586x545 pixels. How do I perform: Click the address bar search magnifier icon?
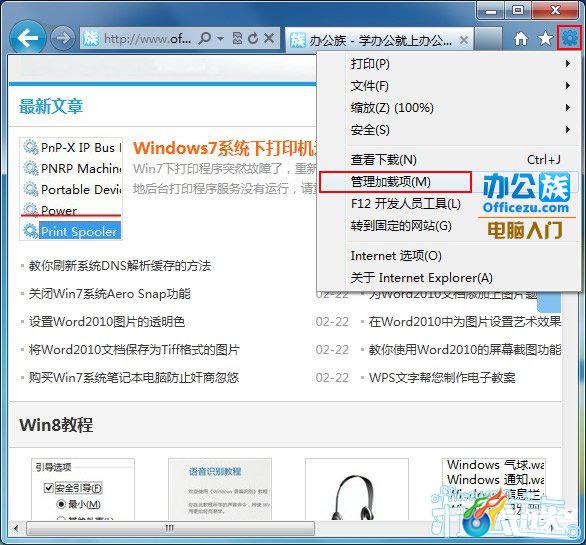(205, 38)
